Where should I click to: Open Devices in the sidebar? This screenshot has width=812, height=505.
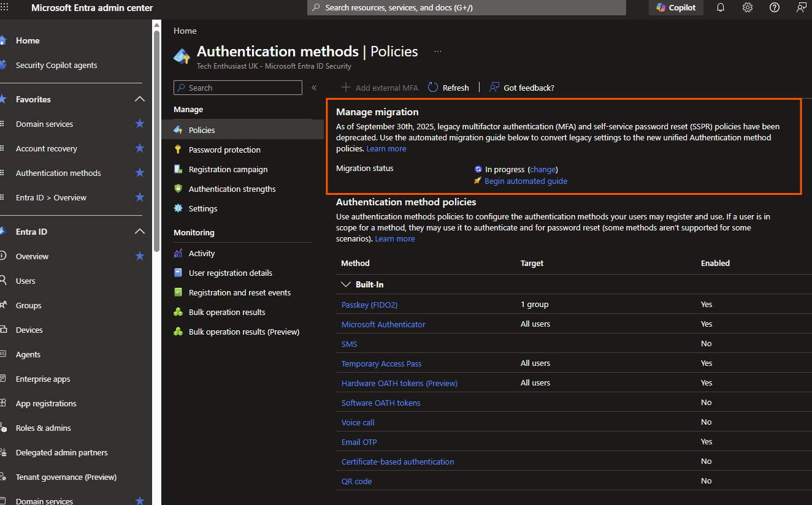tap(29, 330)
